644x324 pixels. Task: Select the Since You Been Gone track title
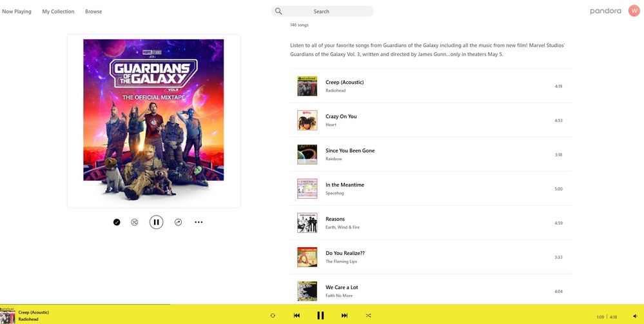pos(350,150)
